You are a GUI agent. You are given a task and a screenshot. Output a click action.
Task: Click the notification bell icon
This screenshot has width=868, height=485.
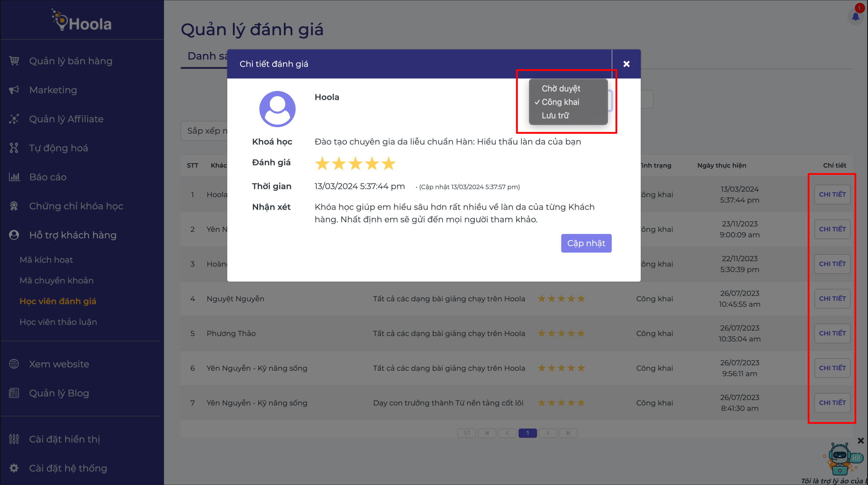click(856, 16)
